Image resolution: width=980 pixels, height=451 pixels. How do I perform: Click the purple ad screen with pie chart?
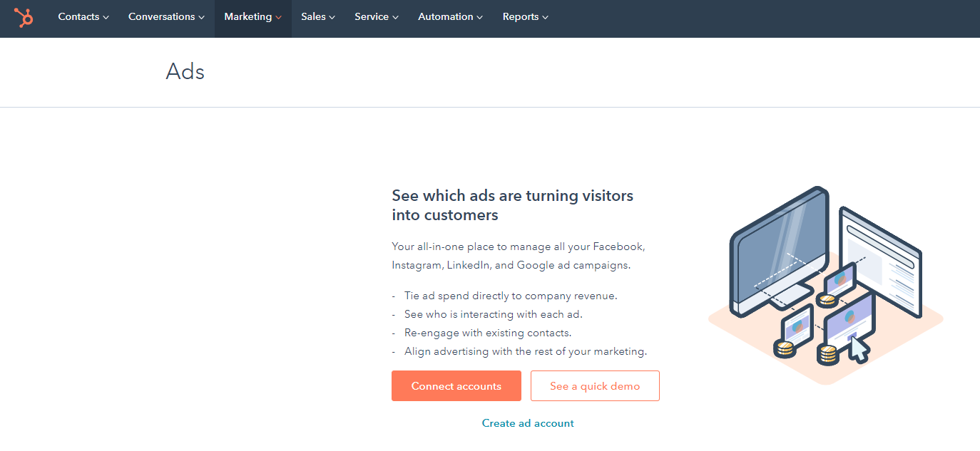tap(851, 318)
